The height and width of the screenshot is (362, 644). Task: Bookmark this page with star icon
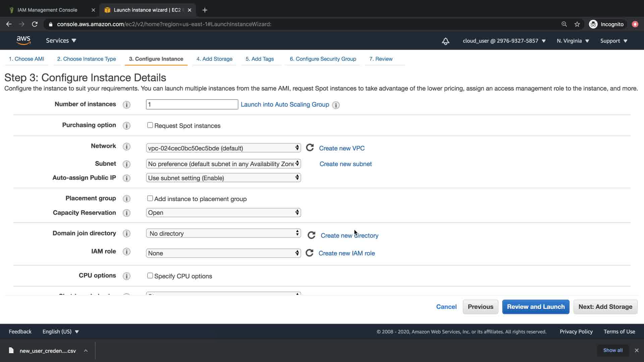tap(577, 24)
